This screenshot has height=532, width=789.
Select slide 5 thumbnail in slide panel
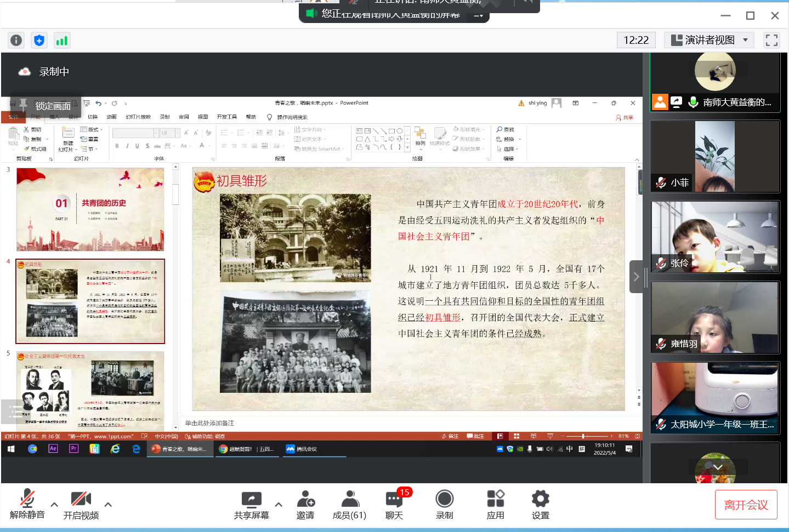point(90,391)
